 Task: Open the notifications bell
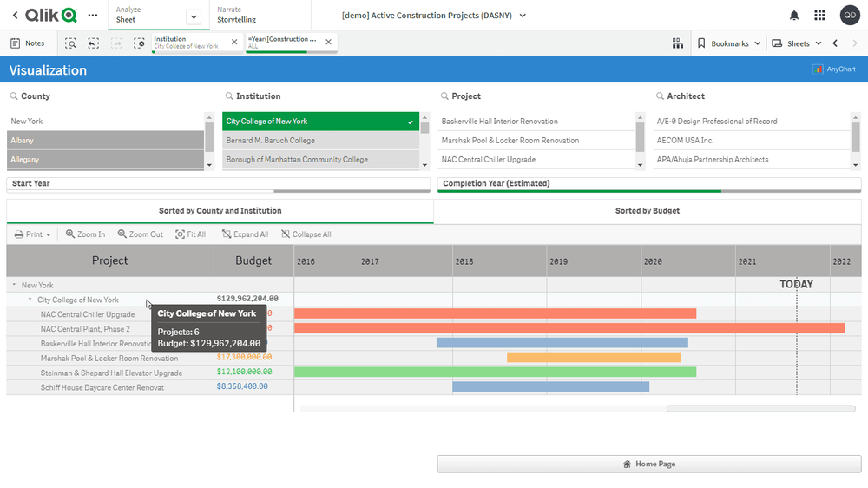pyautogui.click(x=794, y=16)
